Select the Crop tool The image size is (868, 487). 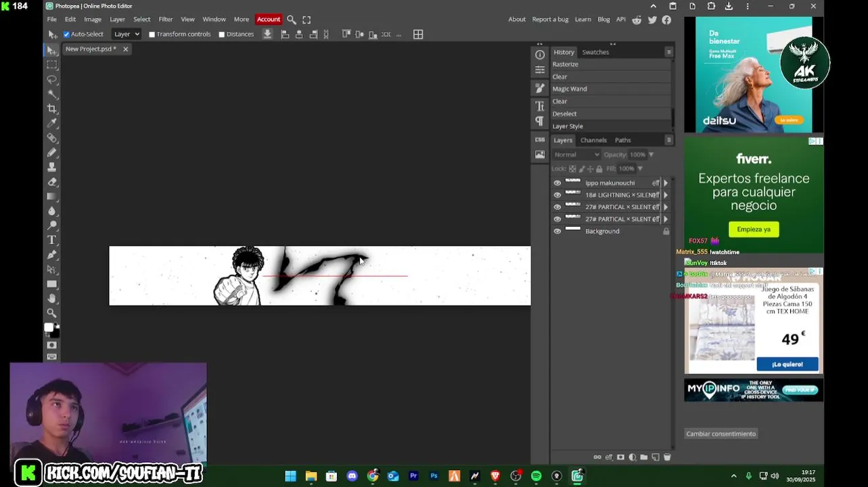coord(51,109)
